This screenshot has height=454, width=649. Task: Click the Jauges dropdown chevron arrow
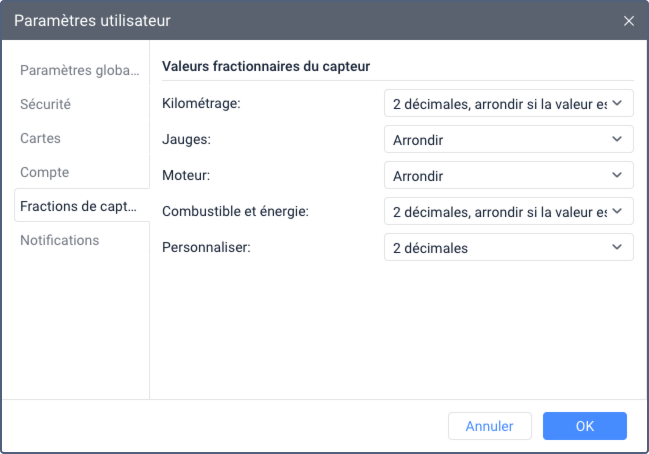pyautogui.click(x=618, y=139)
